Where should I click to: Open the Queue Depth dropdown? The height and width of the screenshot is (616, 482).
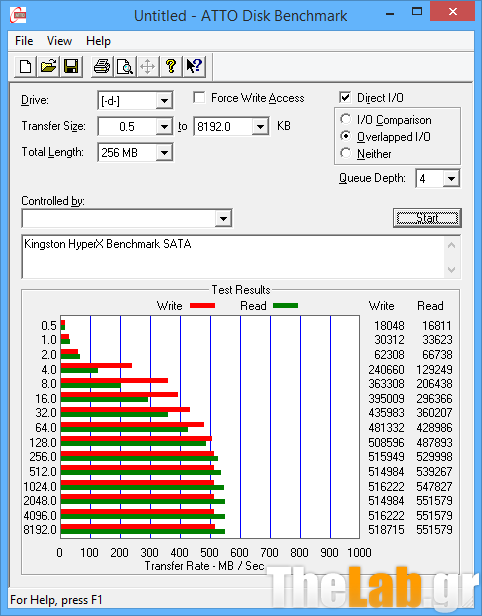(451, 179)
